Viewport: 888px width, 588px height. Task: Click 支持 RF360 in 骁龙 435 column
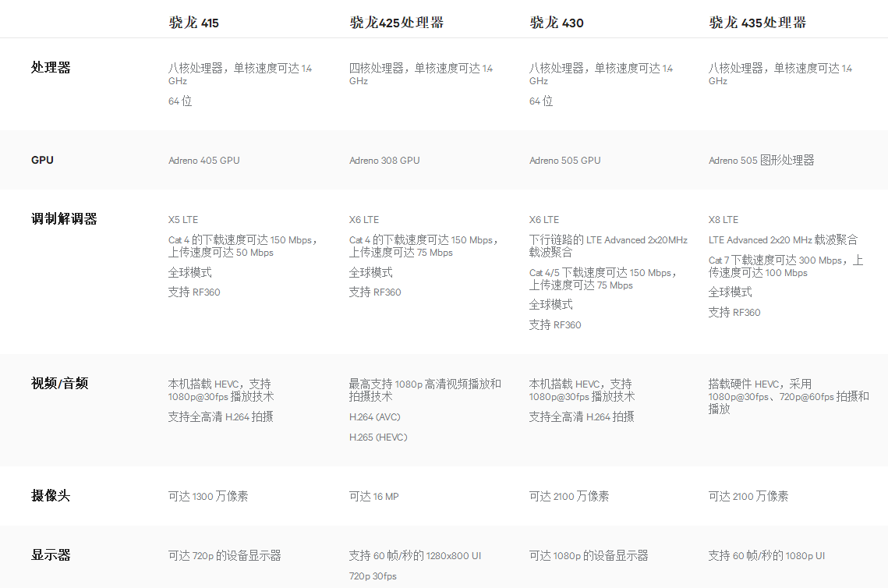pyautogui.click(x=734, y=313)
